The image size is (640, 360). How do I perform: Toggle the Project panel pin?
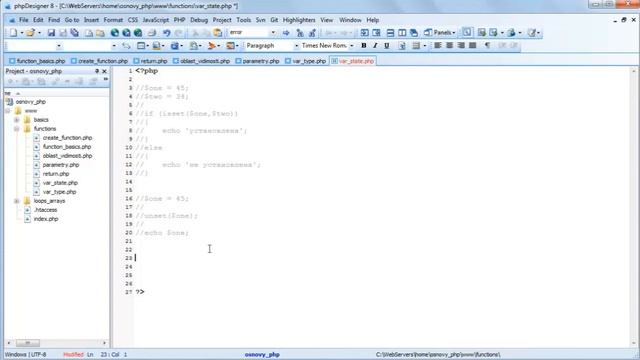(x=97, y=71)
